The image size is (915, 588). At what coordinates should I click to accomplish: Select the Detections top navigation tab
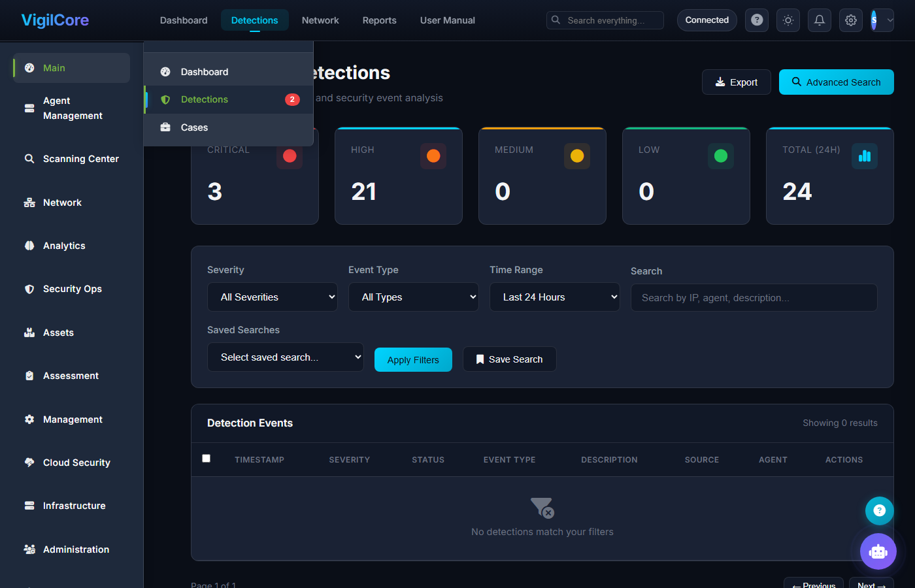click(x=255, y=20)
